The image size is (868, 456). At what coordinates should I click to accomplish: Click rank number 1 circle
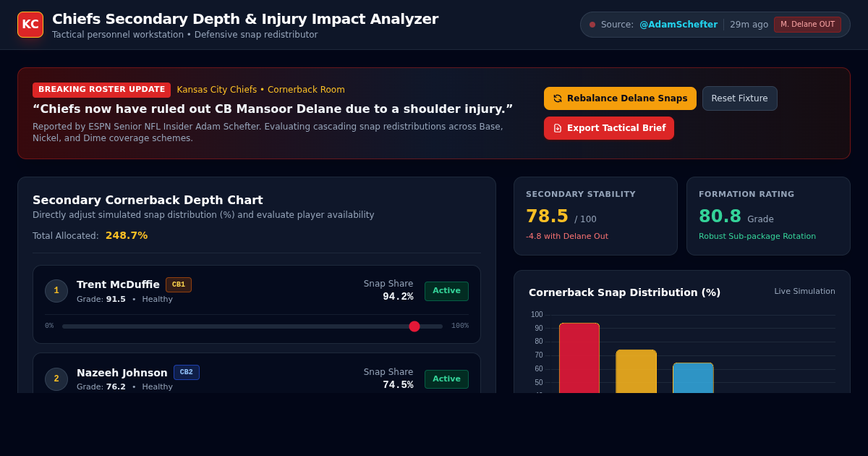click(56, 291)
